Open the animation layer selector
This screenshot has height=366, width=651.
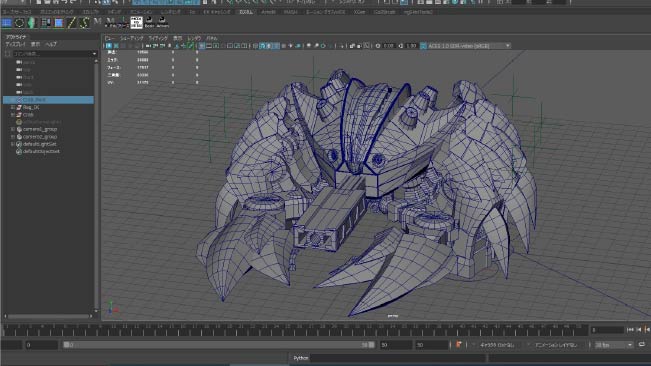(556, 344)
